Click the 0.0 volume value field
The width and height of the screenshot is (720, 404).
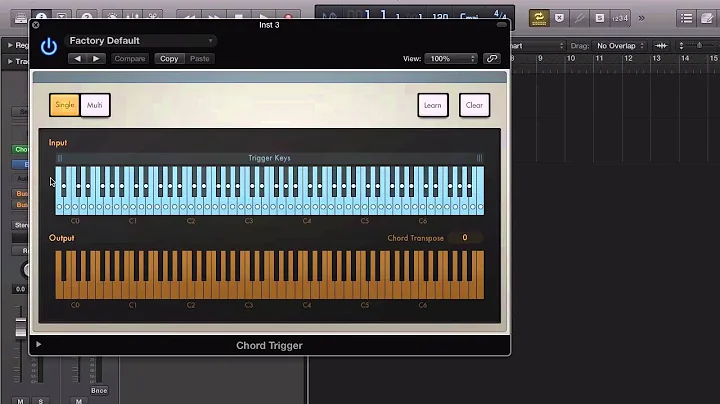click(x=20, y=289)
